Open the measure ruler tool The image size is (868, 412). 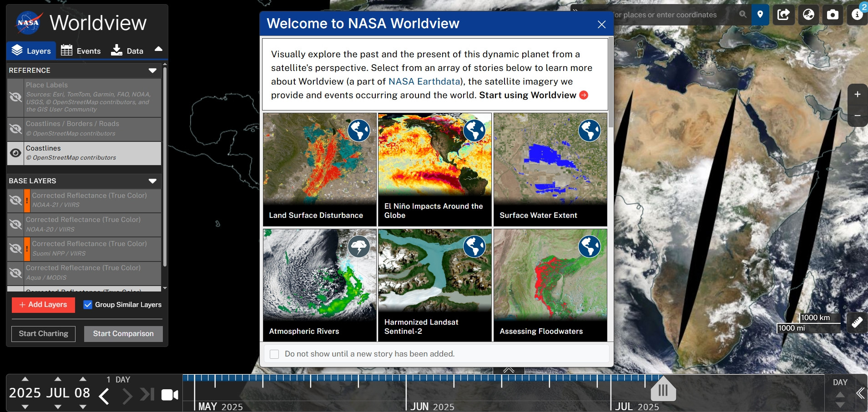pyautogui.click(x=857, y=322)
